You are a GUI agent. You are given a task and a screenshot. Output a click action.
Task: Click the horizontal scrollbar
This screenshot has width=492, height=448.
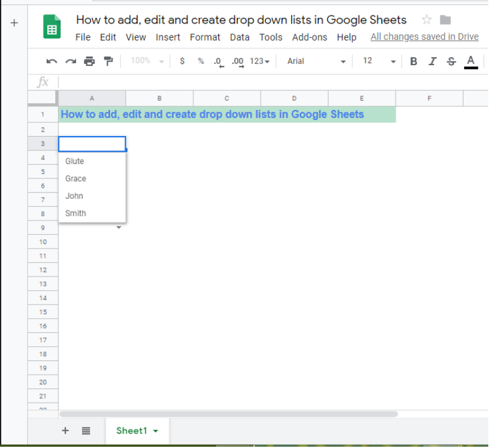(229, 414)
